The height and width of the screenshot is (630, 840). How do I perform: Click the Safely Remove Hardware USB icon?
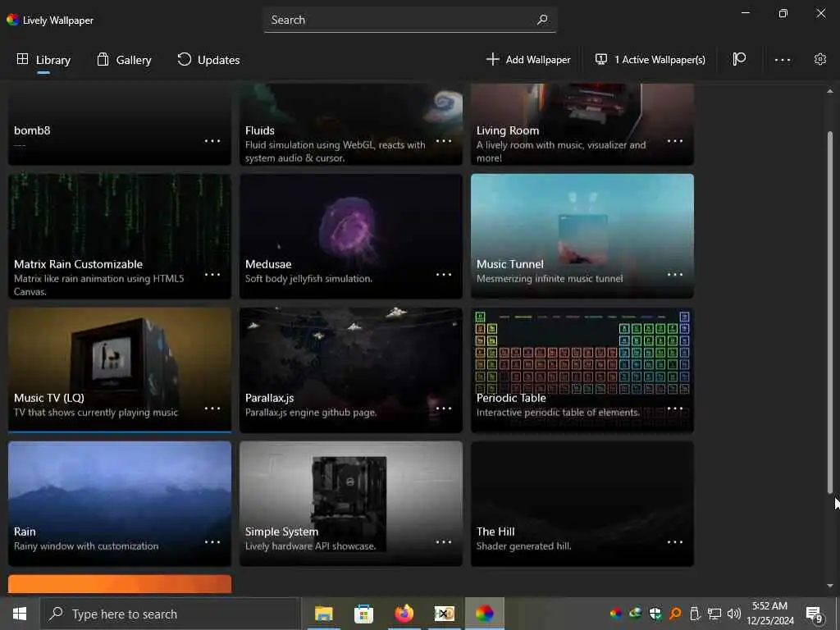click(695, 614)
